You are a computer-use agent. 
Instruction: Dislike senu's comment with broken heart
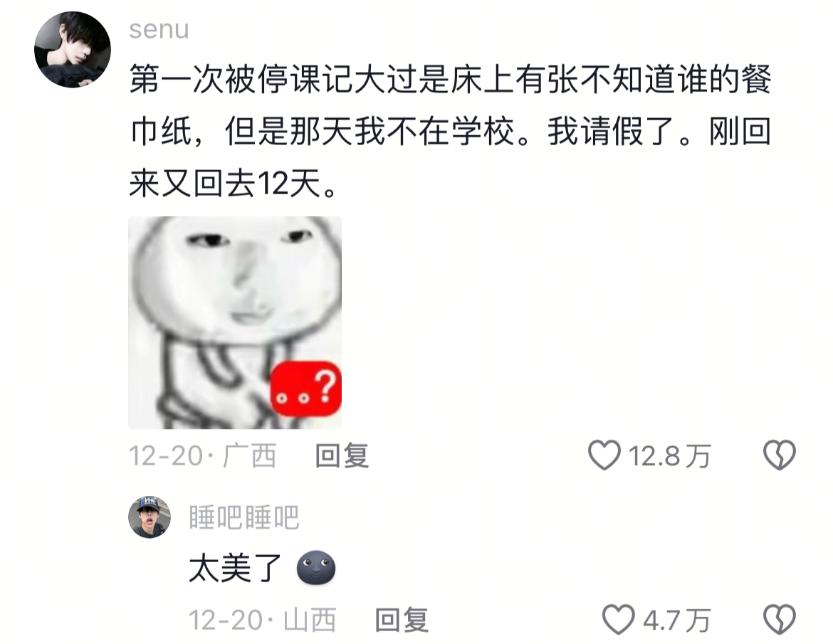[x=780, y=455]
